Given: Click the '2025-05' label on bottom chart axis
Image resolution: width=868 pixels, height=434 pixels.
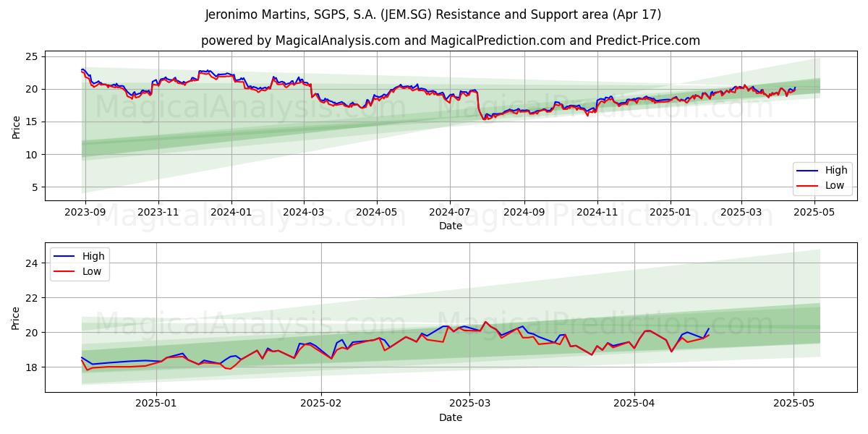Looking at the screenshot, I should click(x=793, y=404).
